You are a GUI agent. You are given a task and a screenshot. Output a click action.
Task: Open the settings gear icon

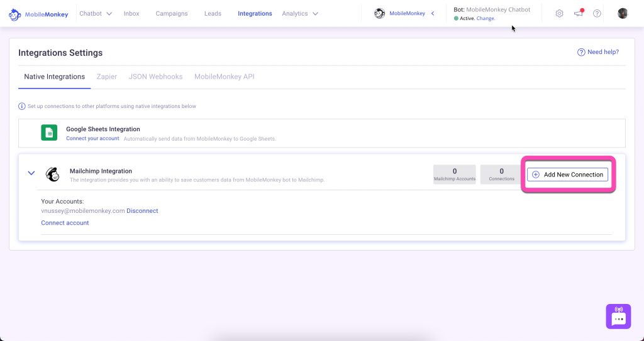[x=559, y=14]
